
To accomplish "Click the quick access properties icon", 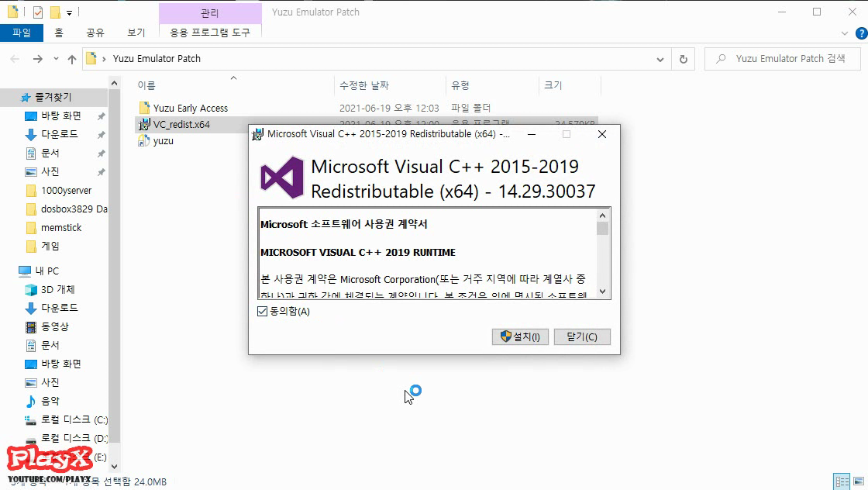I will [x=38, y=12].
